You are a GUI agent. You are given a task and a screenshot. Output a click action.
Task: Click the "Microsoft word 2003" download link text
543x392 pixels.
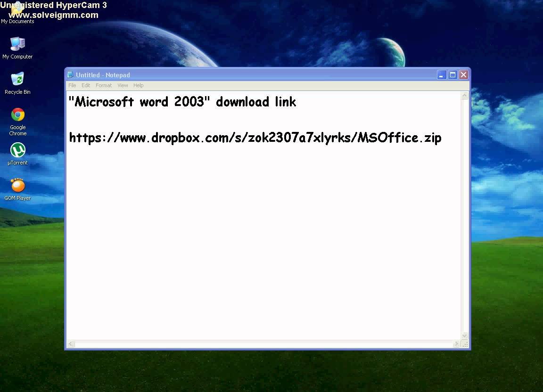coord(182,102)
